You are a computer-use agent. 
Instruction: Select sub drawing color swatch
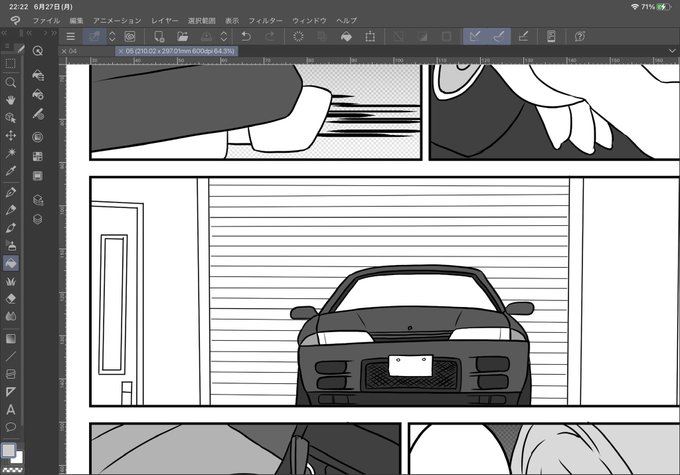18,458
